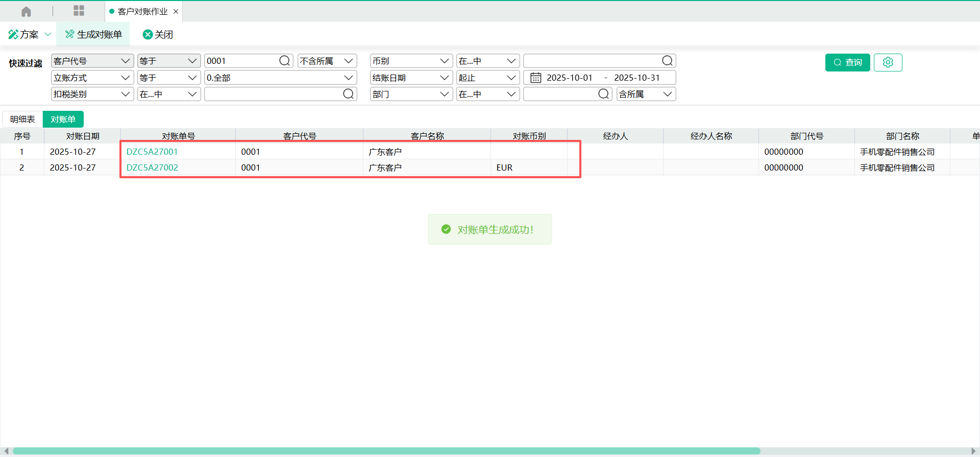
Task: Click the home icon in tab bar
Action: [26, 11]
